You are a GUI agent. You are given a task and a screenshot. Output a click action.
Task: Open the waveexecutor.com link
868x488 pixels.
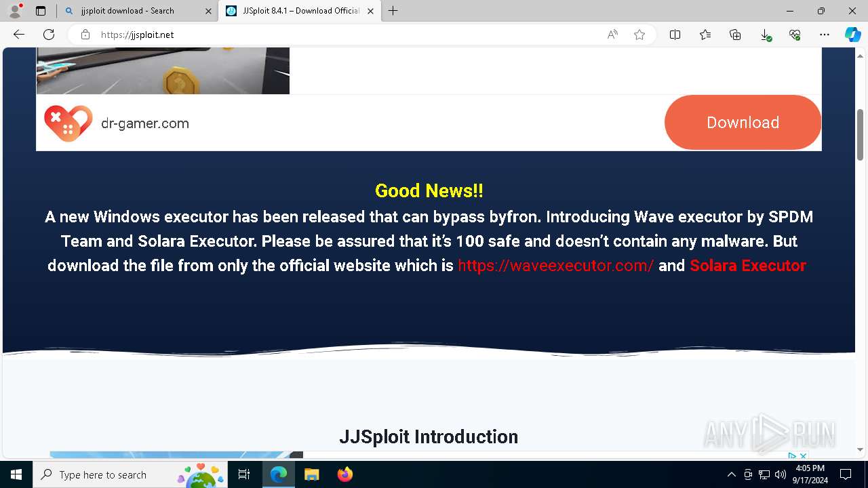(556, 266)
